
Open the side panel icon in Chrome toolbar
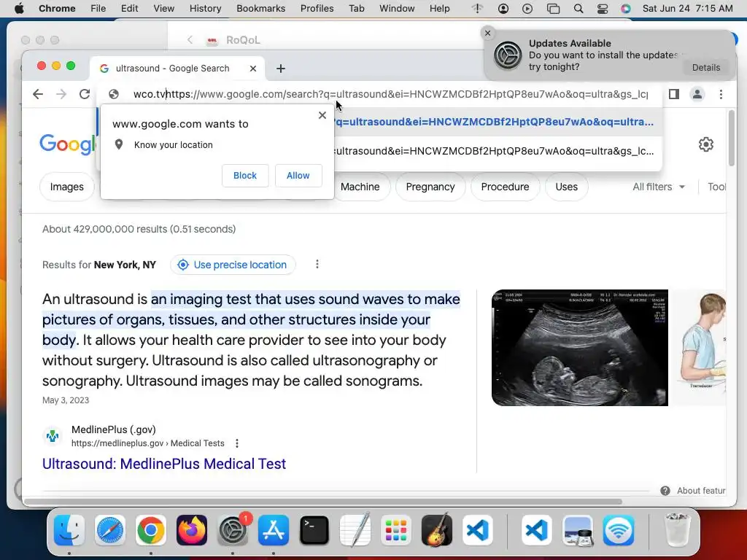(x=673, y=94)
